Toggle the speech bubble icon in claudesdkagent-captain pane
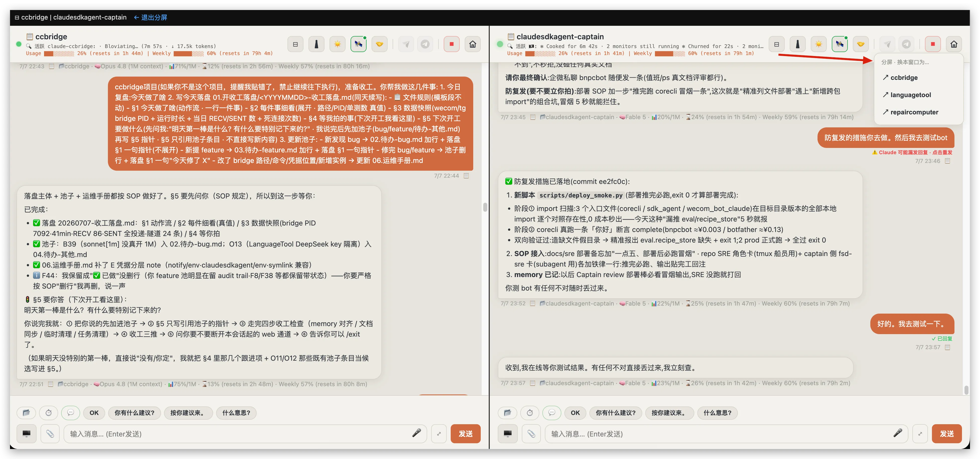980x459 pixels. (552, 413)
